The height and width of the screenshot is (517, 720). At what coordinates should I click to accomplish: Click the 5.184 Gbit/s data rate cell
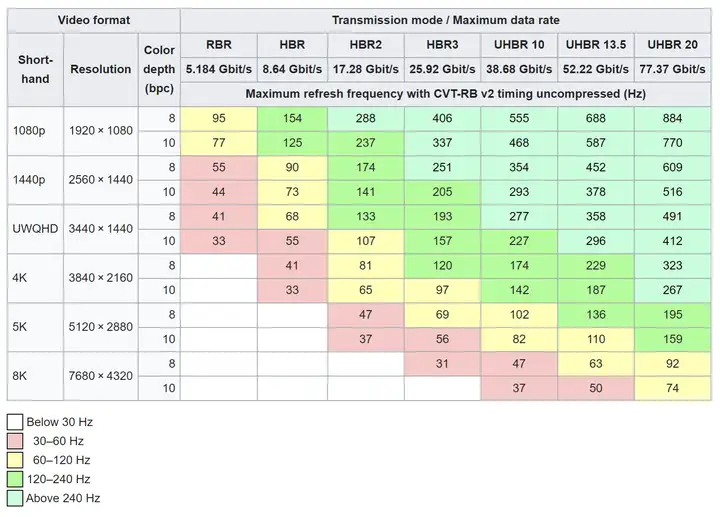pos(218,69)
